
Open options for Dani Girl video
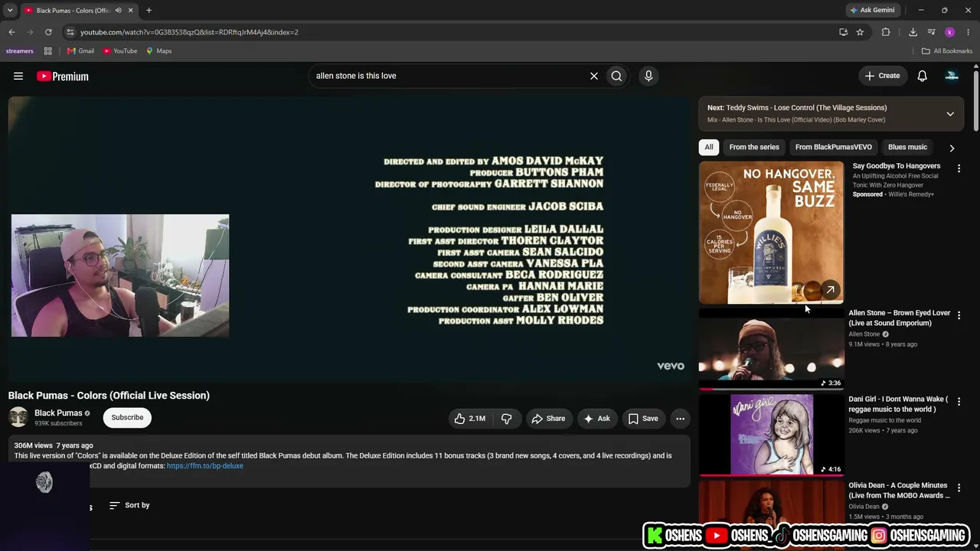point(959,402)
